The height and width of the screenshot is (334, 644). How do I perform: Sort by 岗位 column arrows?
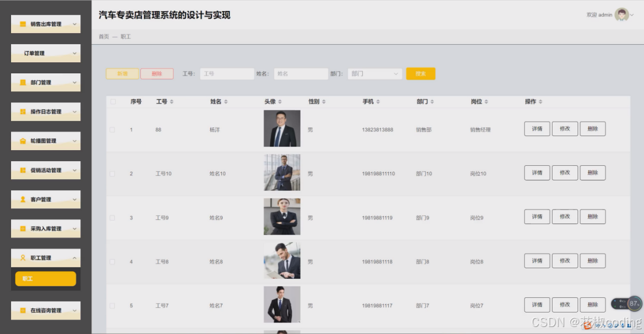point(486,102)
